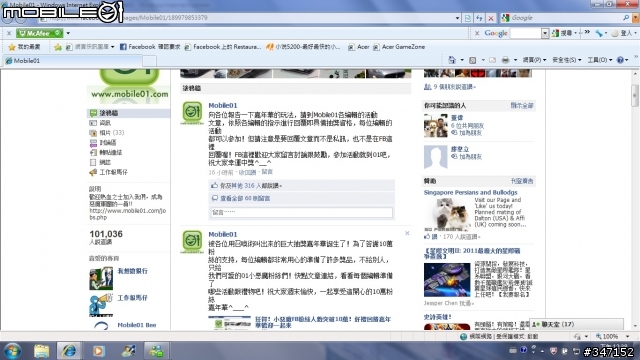Click 刊登廣告 create ad link
Viewport: 640px width, 360px height.
pos(522,181)
